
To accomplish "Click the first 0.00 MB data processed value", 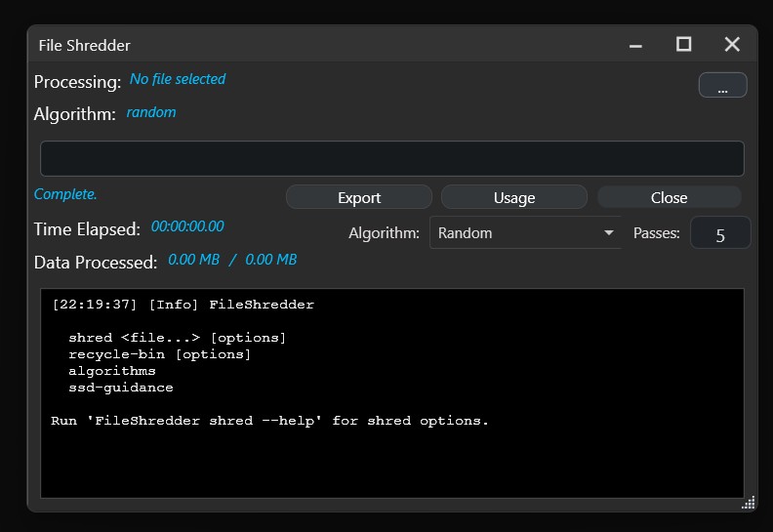I will point(194,260).
